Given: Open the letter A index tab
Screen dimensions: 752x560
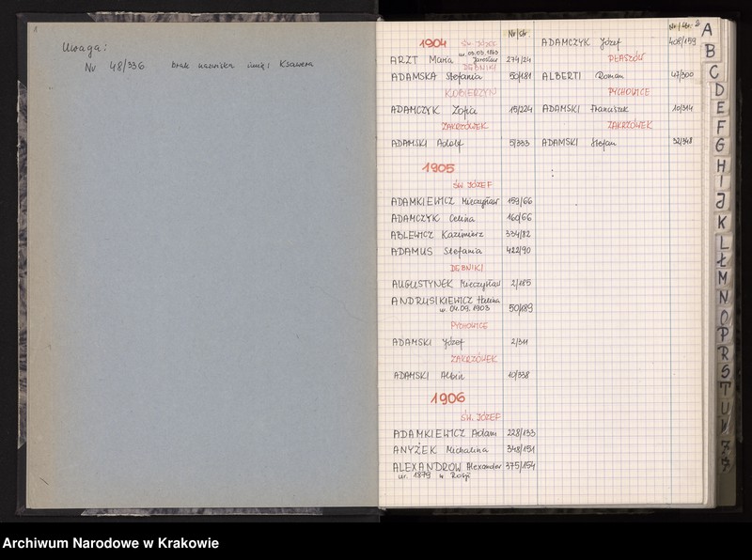Looking at the screenshot, I should [x=707, y=30].
